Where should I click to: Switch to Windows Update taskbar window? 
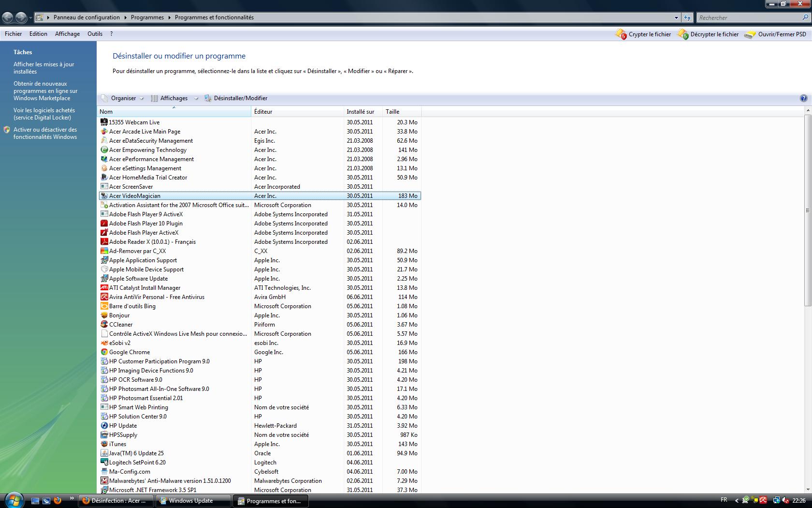(194, 501)
